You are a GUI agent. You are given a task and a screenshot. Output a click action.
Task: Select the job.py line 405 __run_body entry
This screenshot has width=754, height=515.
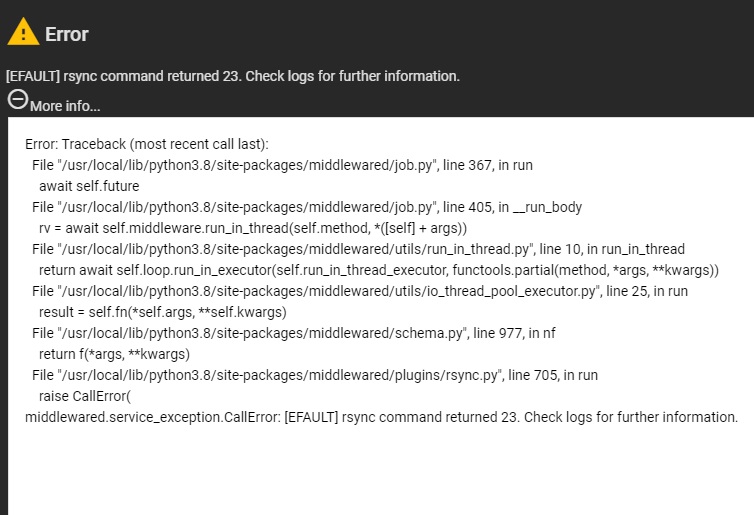click(307, 207)
